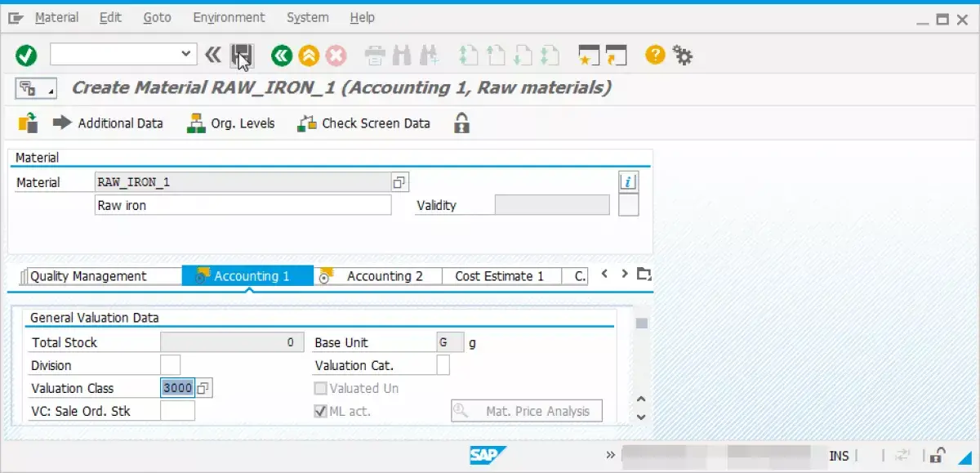The height and width of the screenshot is (473, 980).
Task: Toggle the ML act. checkbox
Action: [x=321, y=411]
